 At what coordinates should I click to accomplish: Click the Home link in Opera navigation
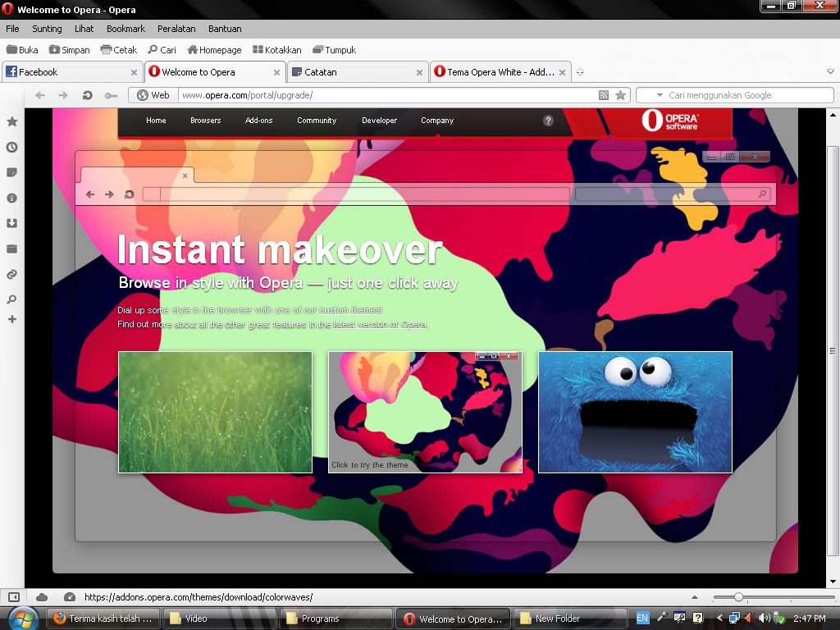pos(156,121)
